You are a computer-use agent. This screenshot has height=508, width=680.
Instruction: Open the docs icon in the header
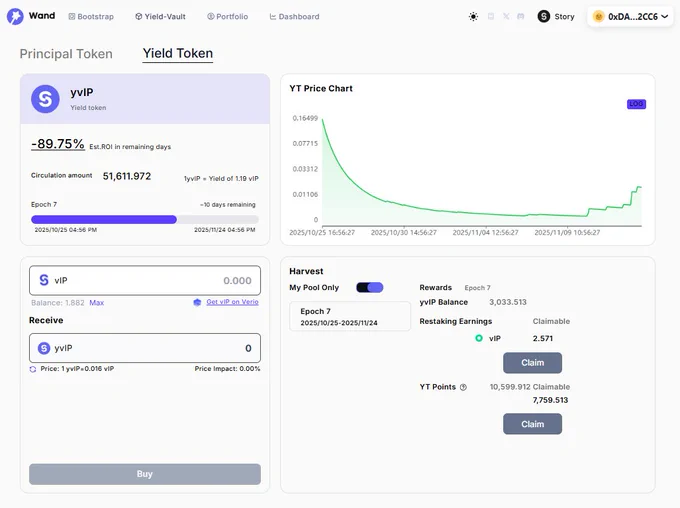491,16
